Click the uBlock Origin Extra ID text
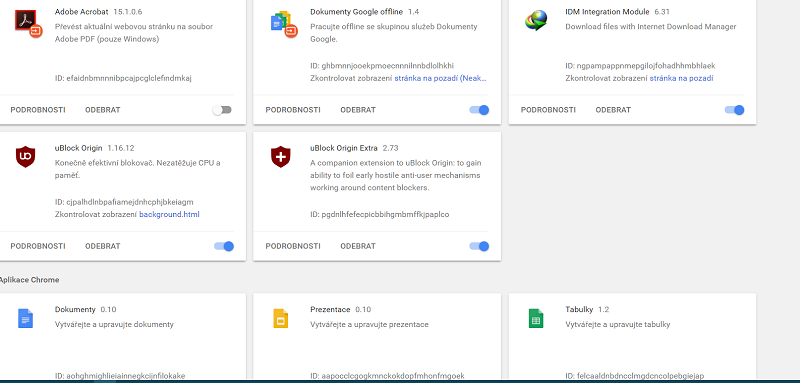800x383 pixels. [380, 214]
